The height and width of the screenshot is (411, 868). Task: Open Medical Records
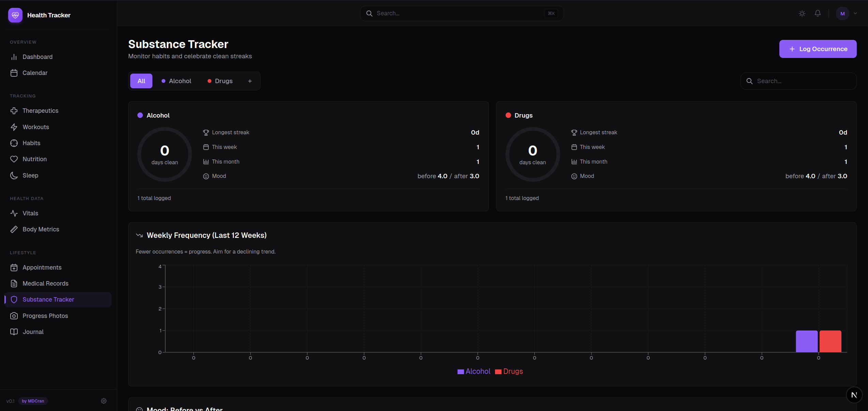[x=58, y=284]
